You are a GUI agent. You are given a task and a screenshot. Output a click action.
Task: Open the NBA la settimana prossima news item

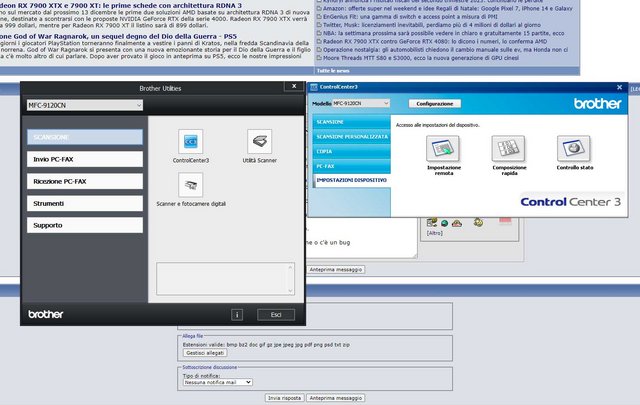pos(443,33)
